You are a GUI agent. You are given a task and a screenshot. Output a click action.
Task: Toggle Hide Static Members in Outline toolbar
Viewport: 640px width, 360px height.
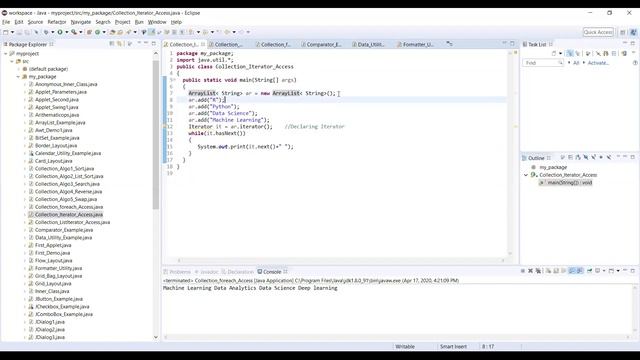point(593,158)
